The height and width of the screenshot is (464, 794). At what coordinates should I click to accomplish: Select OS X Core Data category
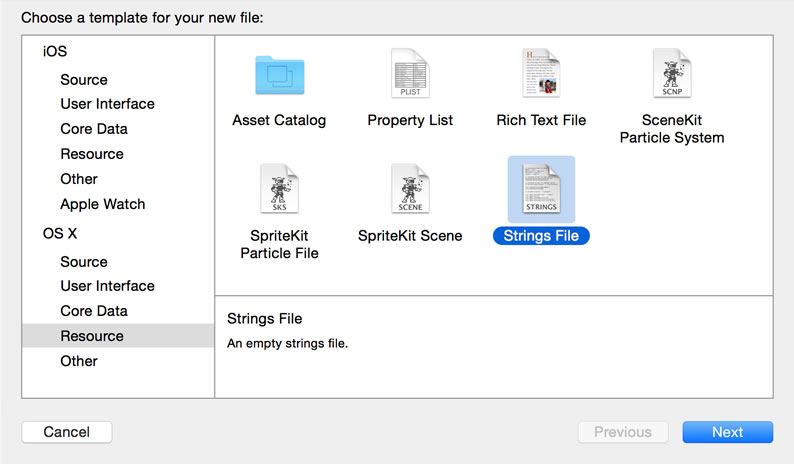click(94, 311)
